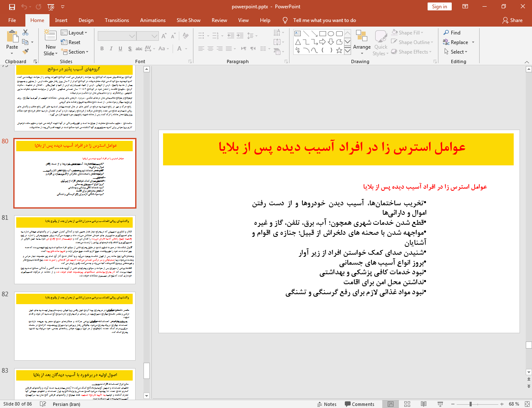Screen dimensions: 532x408
Task: Switch to Slide Sorter view icon
Action: [407, 404]
